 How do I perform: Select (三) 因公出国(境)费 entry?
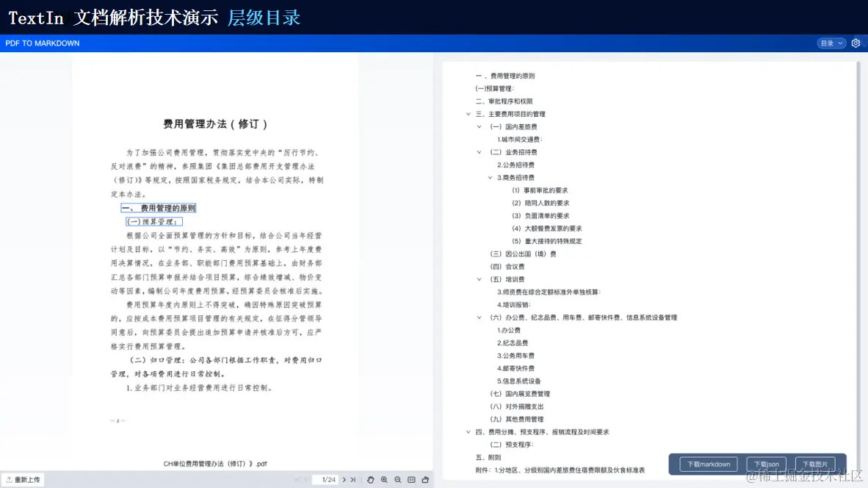[523, 254]
